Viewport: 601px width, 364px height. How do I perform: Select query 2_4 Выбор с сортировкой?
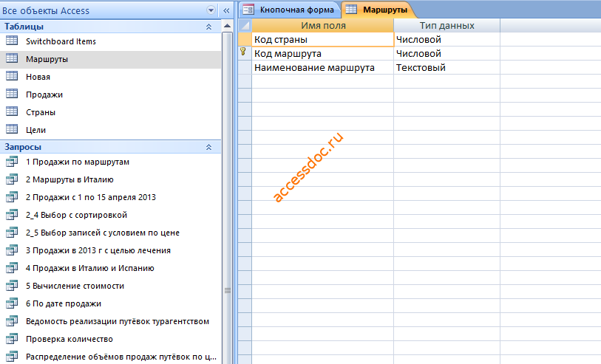(x=110, y=215)
